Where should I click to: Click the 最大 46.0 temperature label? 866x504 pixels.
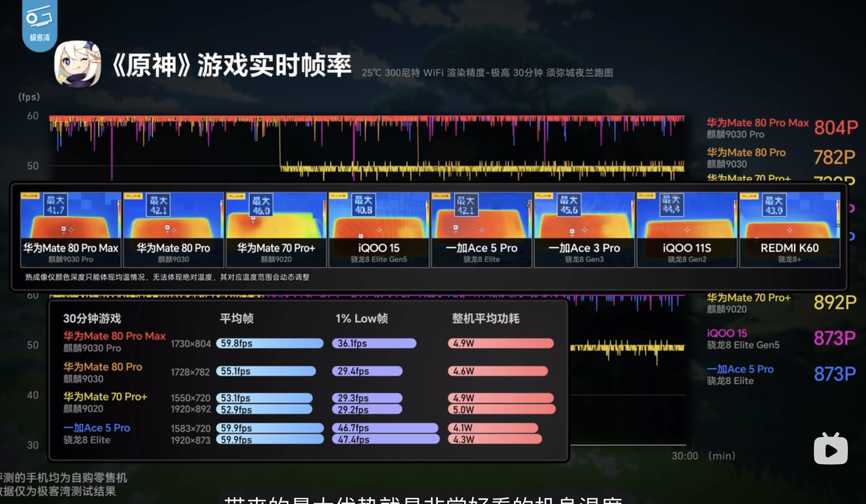(261, 206)
